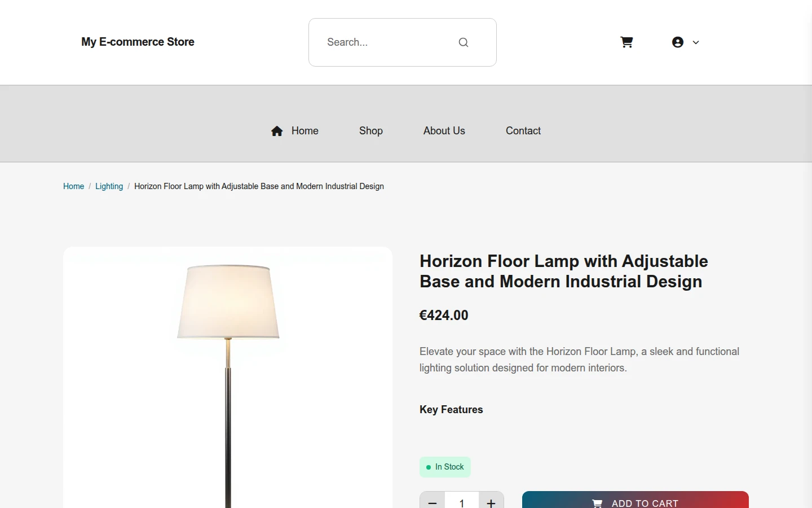Expand the account dropdown chevron
Image resolution: width=812 pixels, height=508 pixels.
696,42
